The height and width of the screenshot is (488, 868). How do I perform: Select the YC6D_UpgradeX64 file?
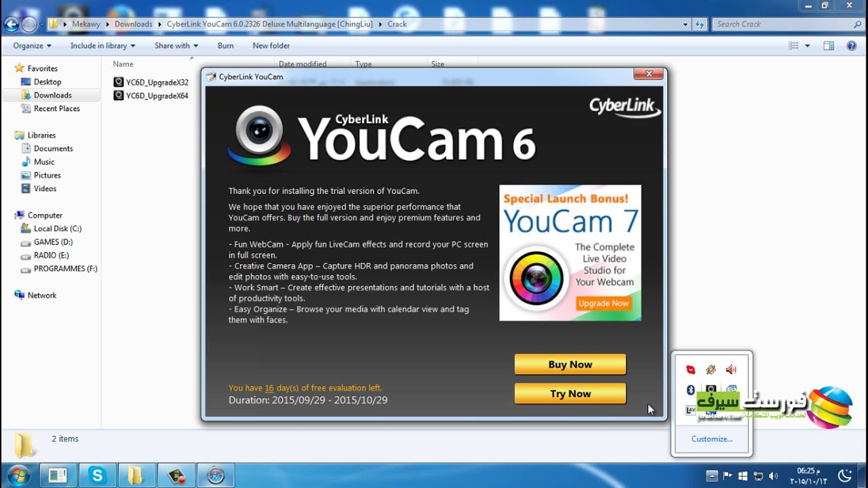point(151,96)
